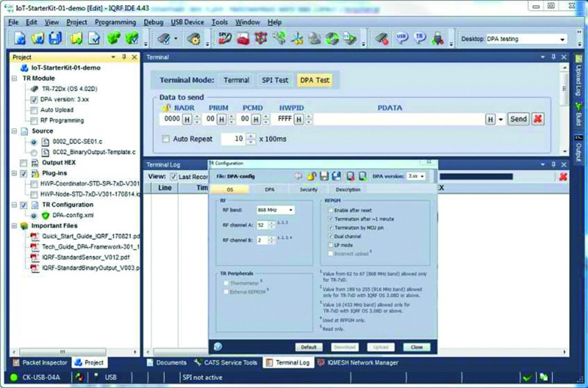Open IQMESH Network Manager tab

357,363
